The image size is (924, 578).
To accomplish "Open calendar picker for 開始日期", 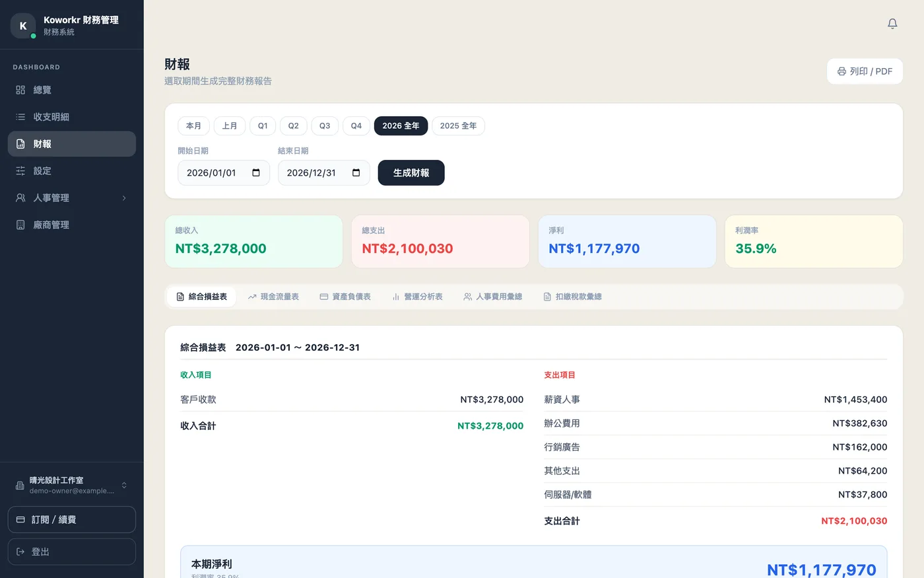I will 256,173.
